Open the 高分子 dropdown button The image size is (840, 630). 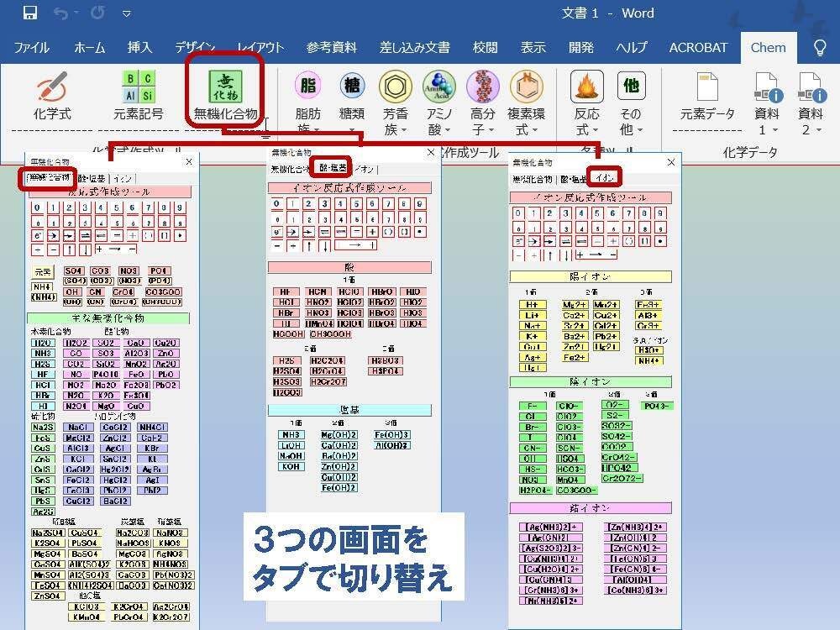point(483,102)
